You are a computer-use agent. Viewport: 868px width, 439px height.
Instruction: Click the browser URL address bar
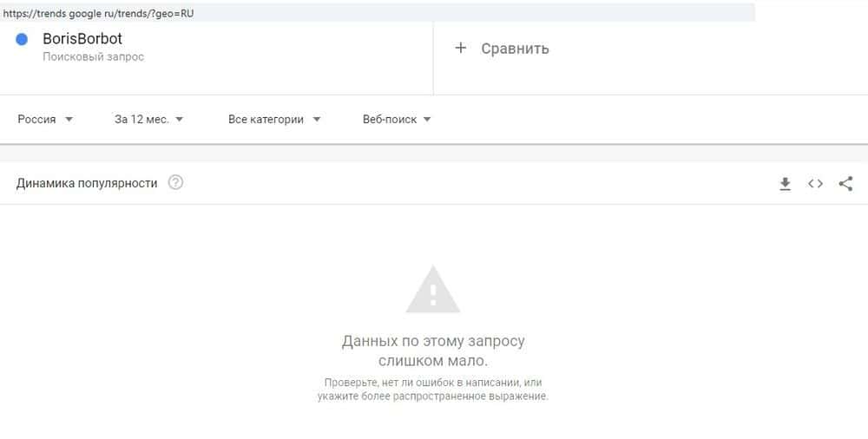click(x=378, y=13)
